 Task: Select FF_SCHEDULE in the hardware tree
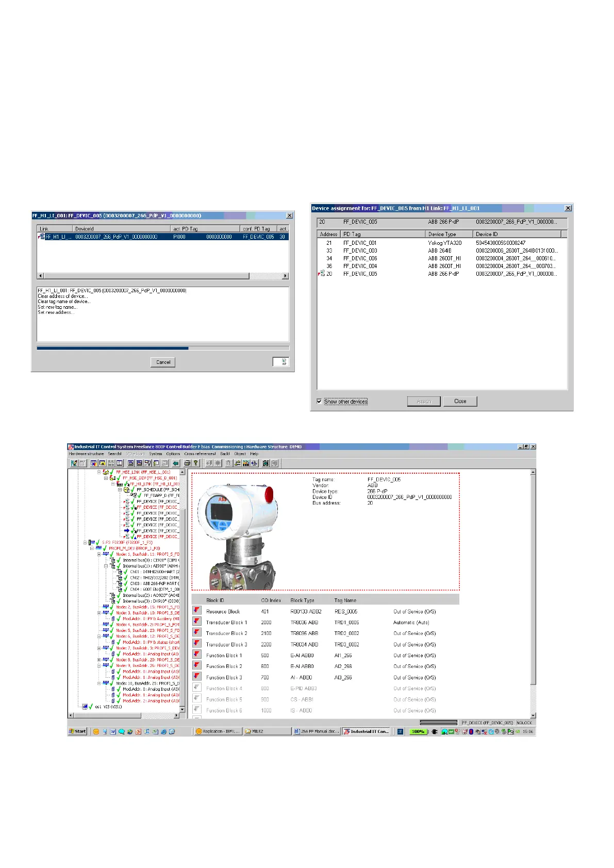(x=158, y=490)
